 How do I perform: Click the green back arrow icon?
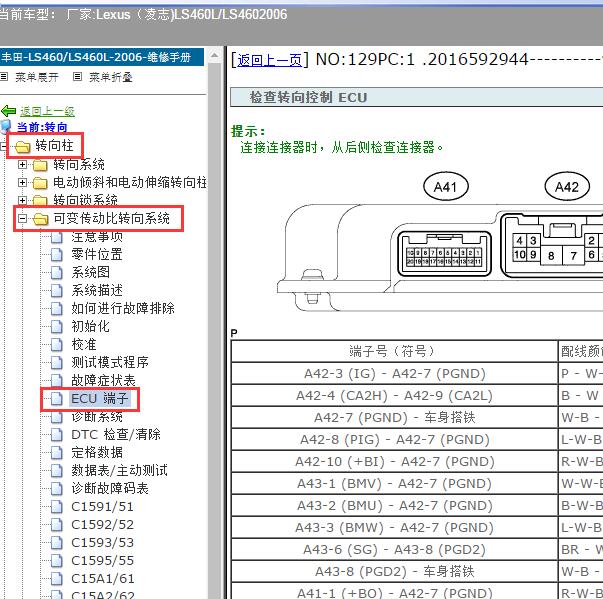pyautogui.click(x=8, y=111)
